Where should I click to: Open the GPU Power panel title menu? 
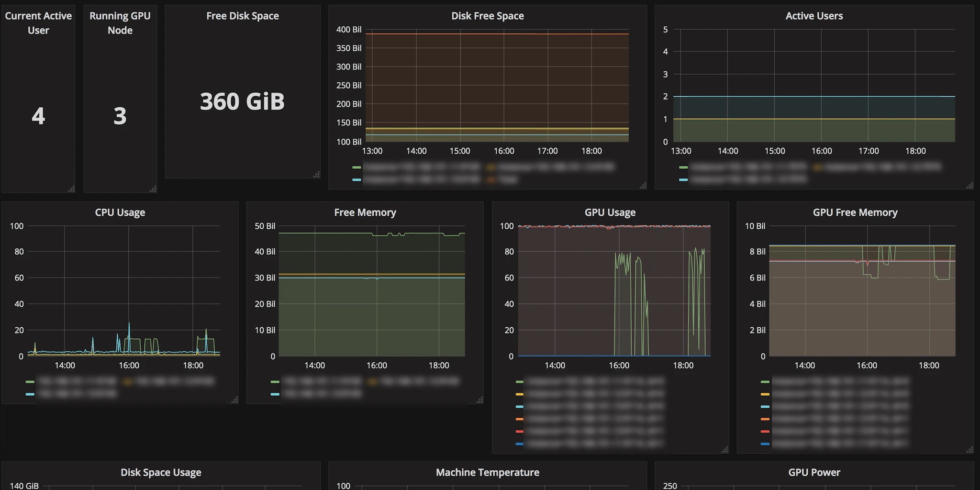click(814, 472)
